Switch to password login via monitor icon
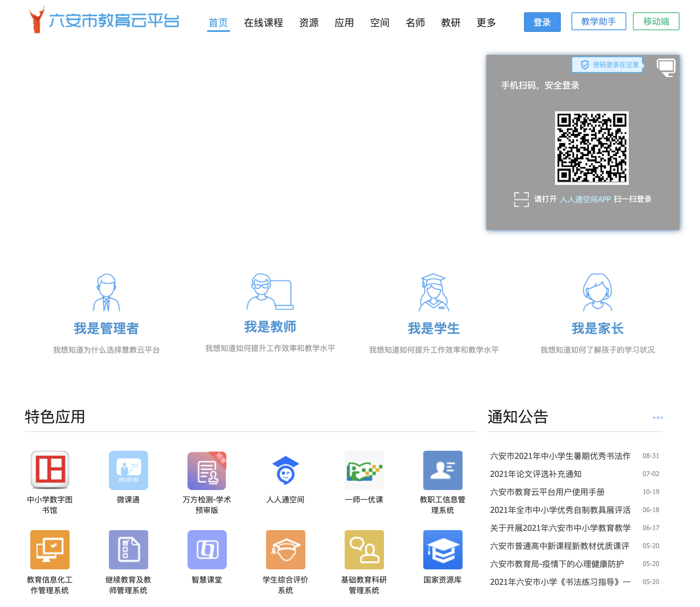This screenshot has width=700, height=607. pyautogui.click(x=666, y=67)
